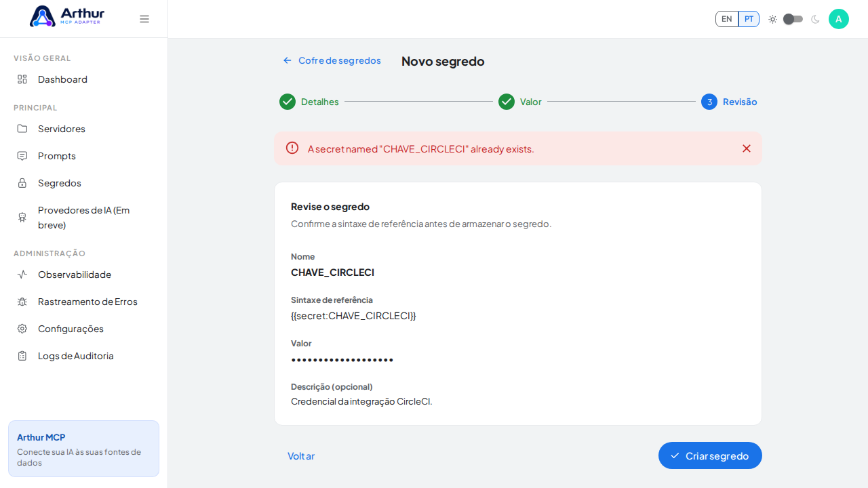Click the moon dark-mode icon
Screen dimensions: 868x488
[x=815, y=19]
